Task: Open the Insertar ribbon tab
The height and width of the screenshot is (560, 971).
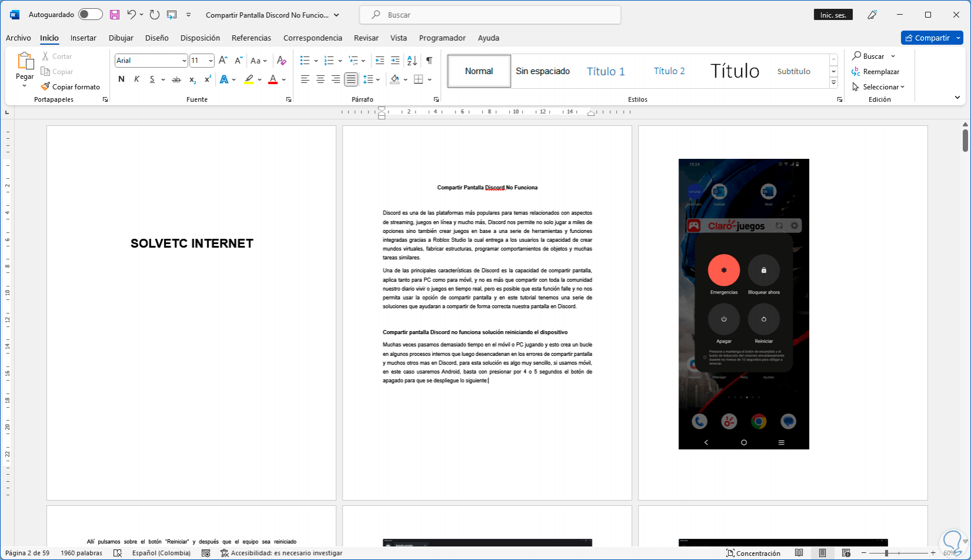Action: (x=83, y=38)
